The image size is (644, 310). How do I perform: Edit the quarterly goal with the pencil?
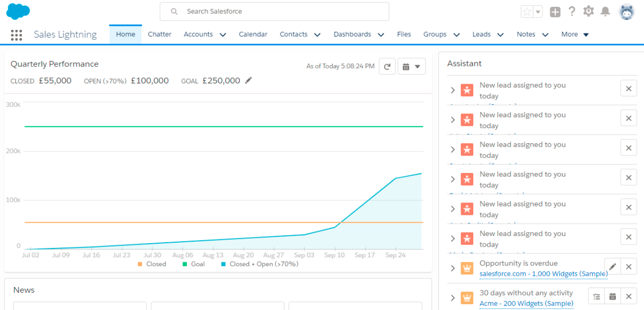click(x=249, y=80)
